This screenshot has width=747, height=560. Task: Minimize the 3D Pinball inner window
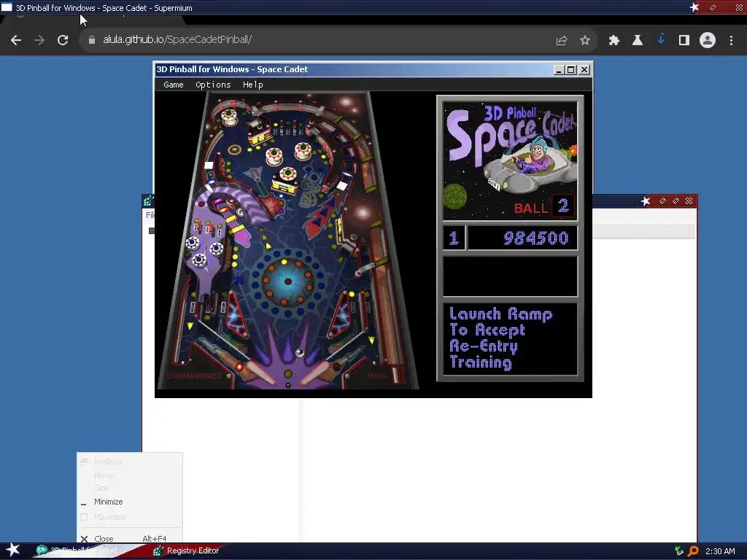tap(560, 69)
